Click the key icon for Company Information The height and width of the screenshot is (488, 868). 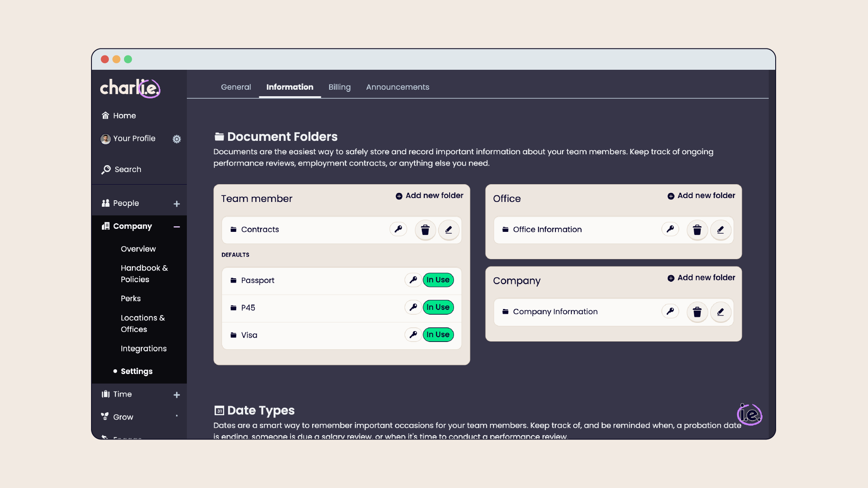(670, 311)
